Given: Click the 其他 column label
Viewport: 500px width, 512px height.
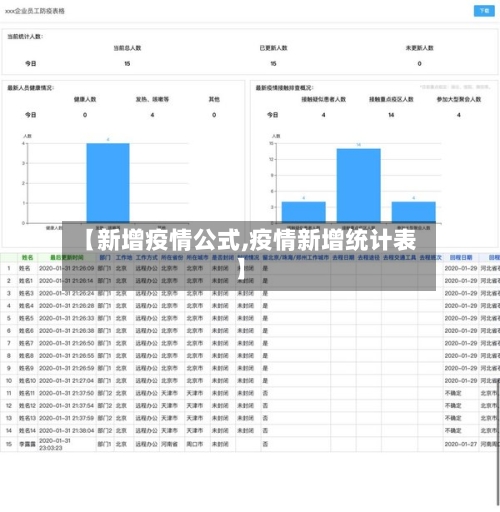Looking at the screenshot, I should click(x=214, y=99).
